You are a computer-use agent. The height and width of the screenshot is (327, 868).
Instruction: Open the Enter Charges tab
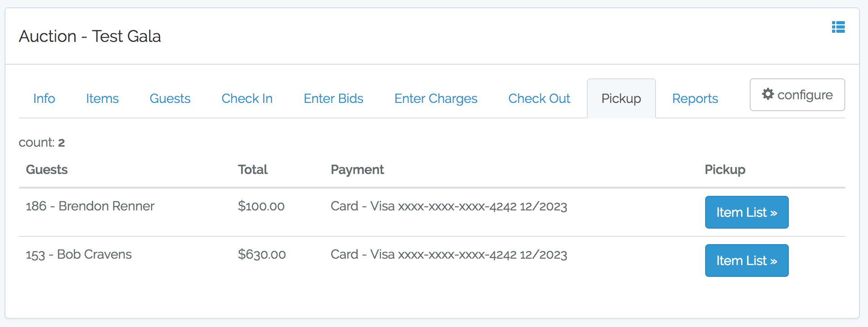click(x=436, y=98)
